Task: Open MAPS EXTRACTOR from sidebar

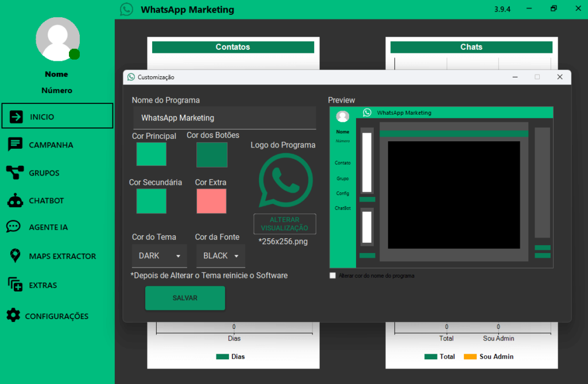Action: pyautogui.click(x=63, y=256)
